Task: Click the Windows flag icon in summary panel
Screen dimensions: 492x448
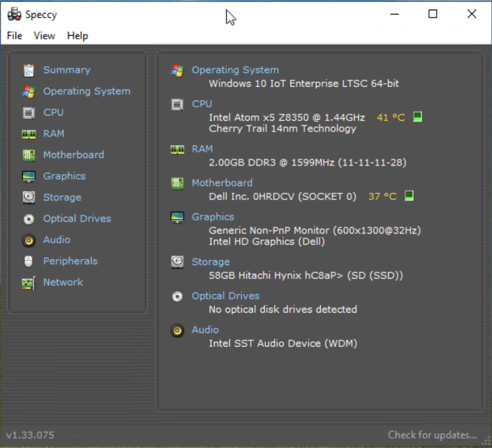Action: tap(177, 70)
